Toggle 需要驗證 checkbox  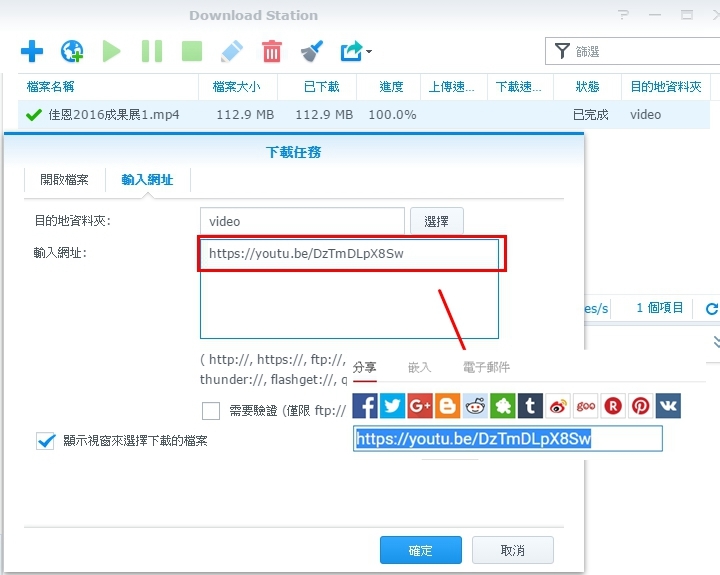click(x=211, y=411)
